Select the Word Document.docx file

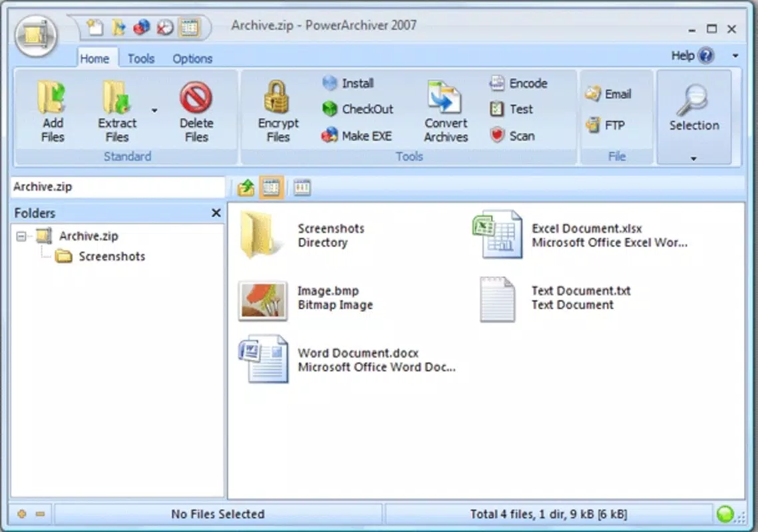pos(347,360)
